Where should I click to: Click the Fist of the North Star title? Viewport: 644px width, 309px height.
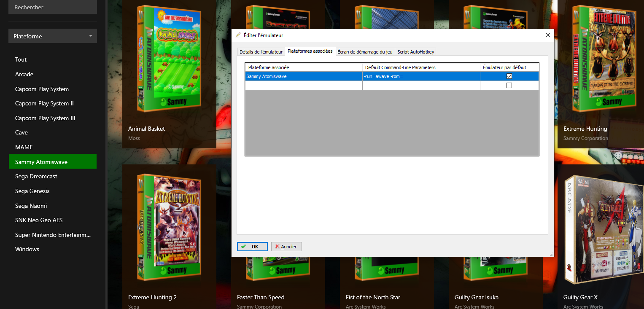[373, 297]
